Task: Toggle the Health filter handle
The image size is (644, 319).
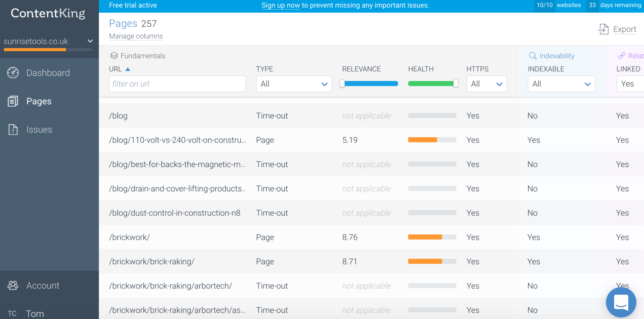Action: [456, 83]
